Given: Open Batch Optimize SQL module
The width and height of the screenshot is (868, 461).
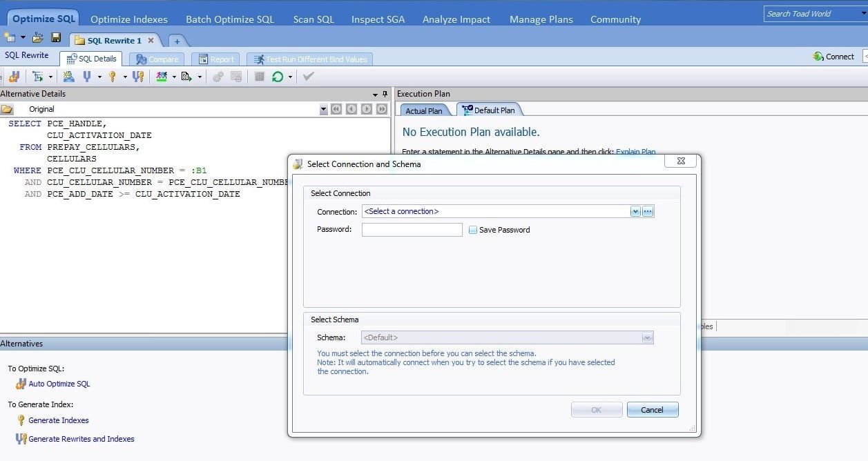Looking at the screenshot, I should pos(230,19).
